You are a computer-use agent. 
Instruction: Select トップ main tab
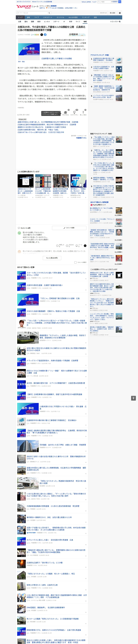click(20, 17)
